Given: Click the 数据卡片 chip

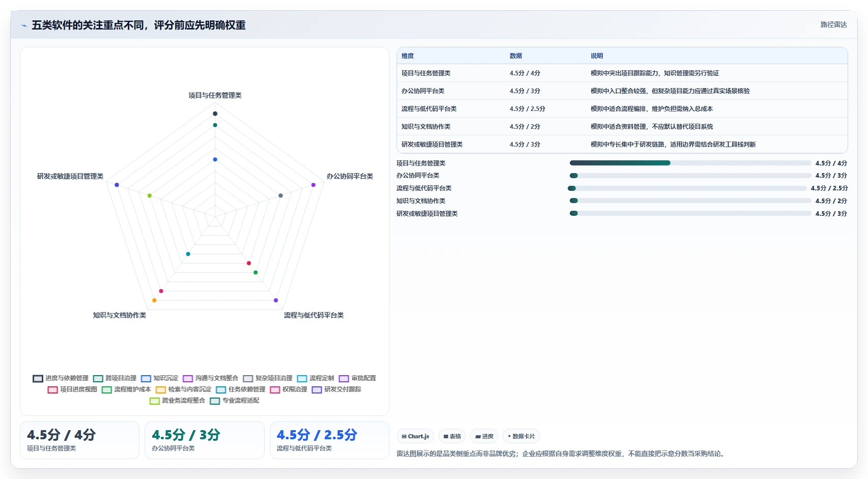Looking at the screenshot, I should [521, 436].
